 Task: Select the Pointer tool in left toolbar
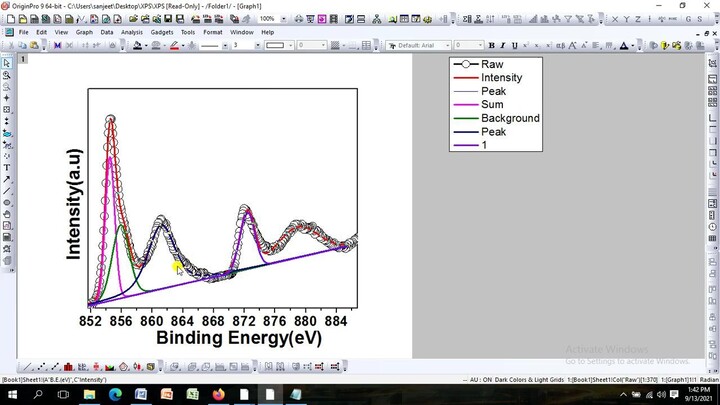pos(7,63)
